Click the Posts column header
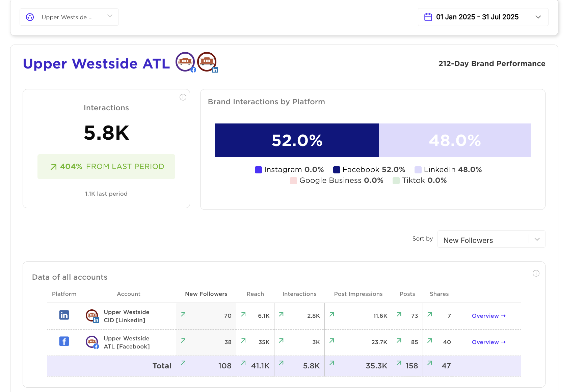This screenshot has width=584, height=392. (407, 294)
